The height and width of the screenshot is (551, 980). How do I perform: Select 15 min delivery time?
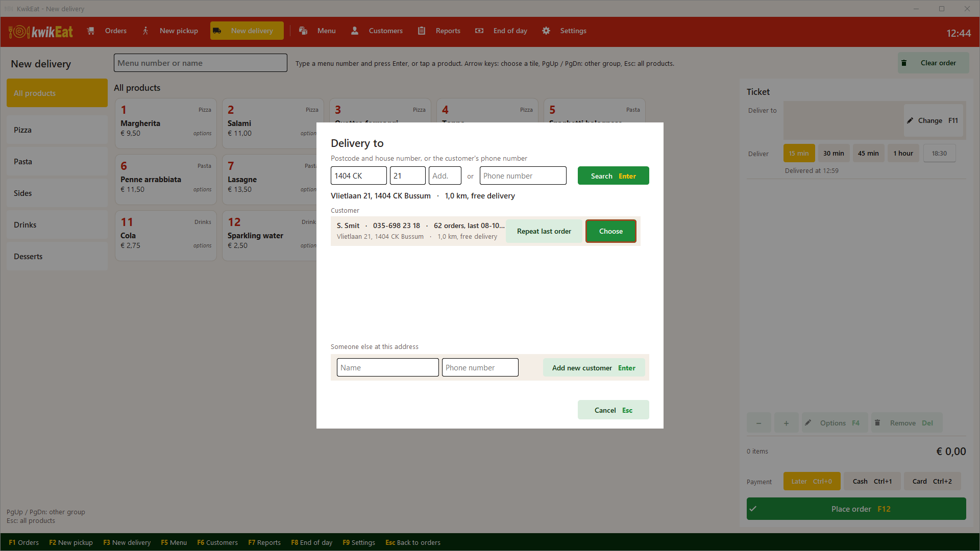(x=799, y=153)
